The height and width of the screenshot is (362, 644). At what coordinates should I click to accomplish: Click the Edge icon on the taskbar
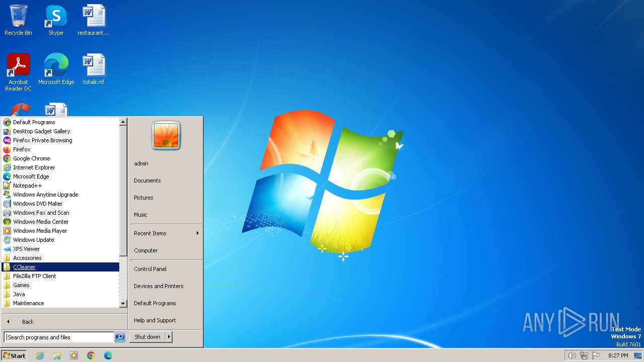pyautogui.click(x=108, y=355)
